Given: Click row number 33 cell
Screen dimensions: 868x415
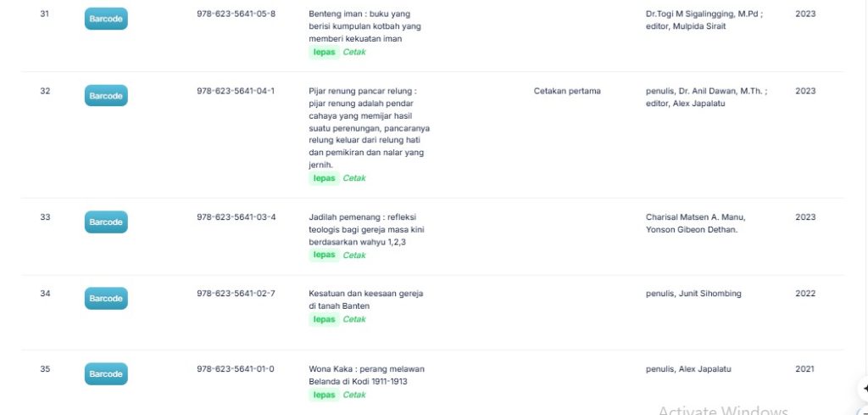Looking at the screenshot, I should pyautogui.click(x=45, y=217).
